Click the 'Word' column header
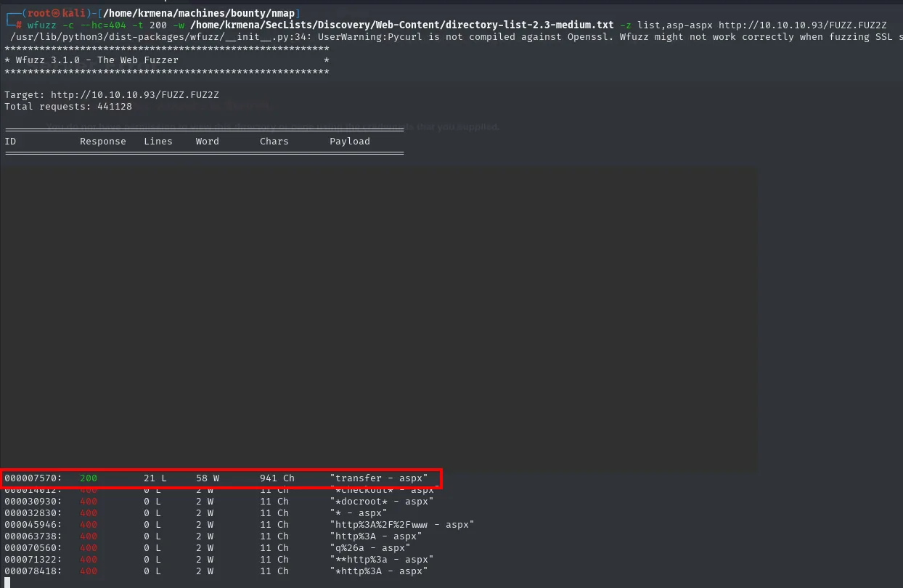Screen dimensions: 903x588 click(208, 142)
